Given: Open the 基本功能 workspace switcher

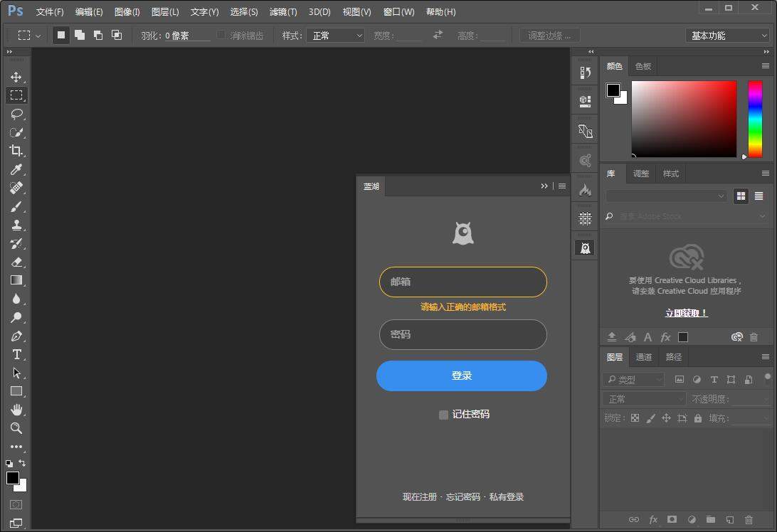Looking at the screenshot, I should [726, 34].
